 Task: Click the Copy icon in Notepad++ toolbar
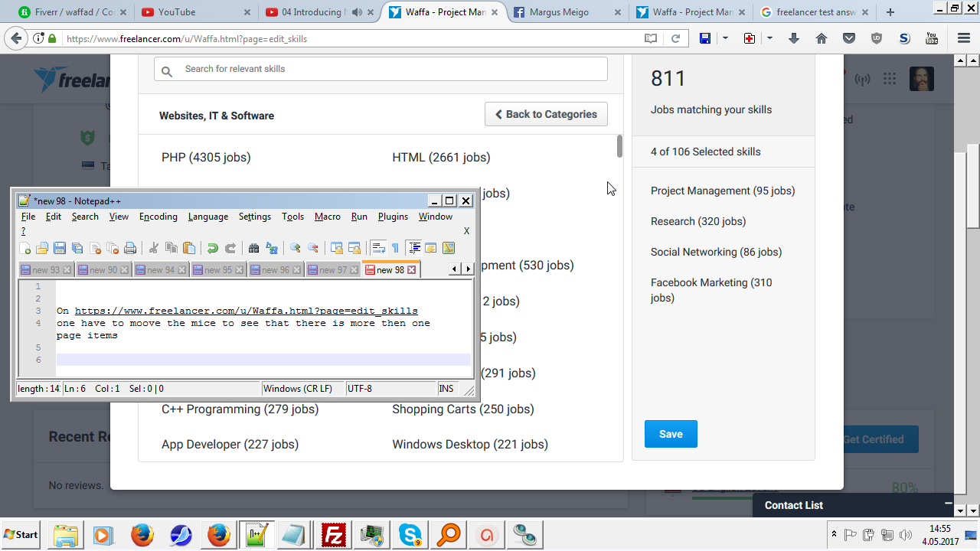point(171,248)
